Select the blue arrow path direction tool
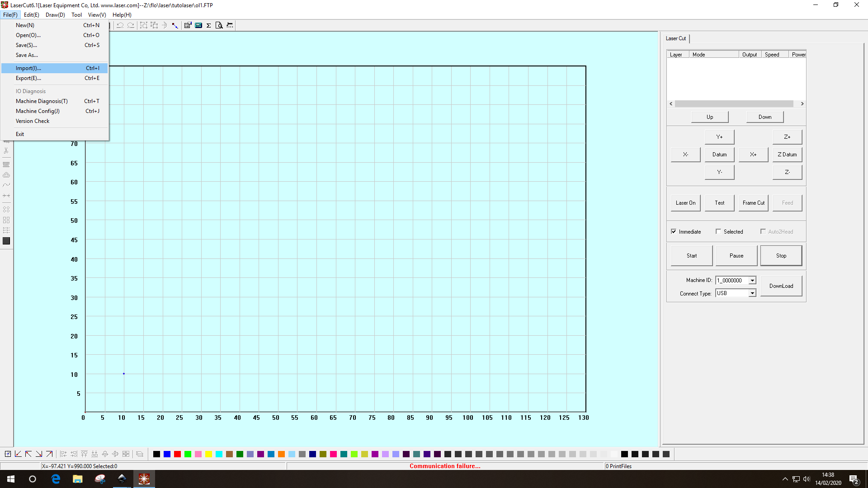This screenshot has height=488, width=868. [175, 25]
